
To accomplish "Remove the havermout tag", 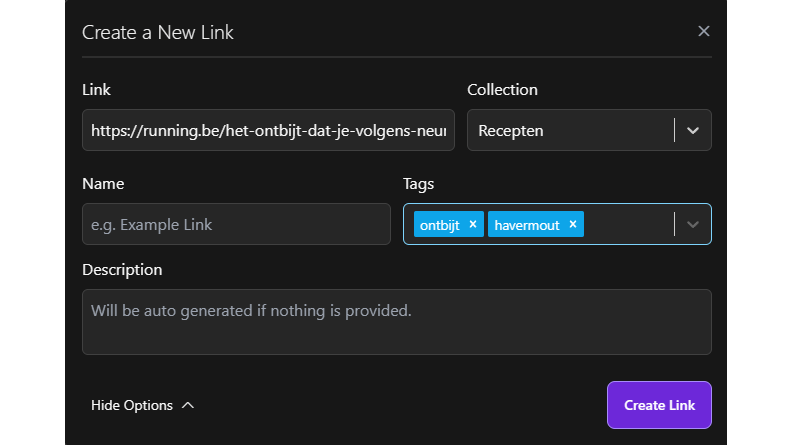I will (573, 224).
